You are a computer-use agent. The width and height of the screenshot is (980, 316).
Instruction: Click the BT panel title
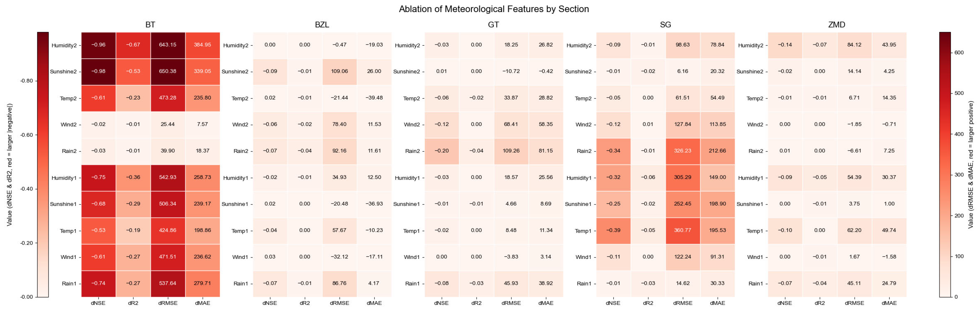(150, 25)
